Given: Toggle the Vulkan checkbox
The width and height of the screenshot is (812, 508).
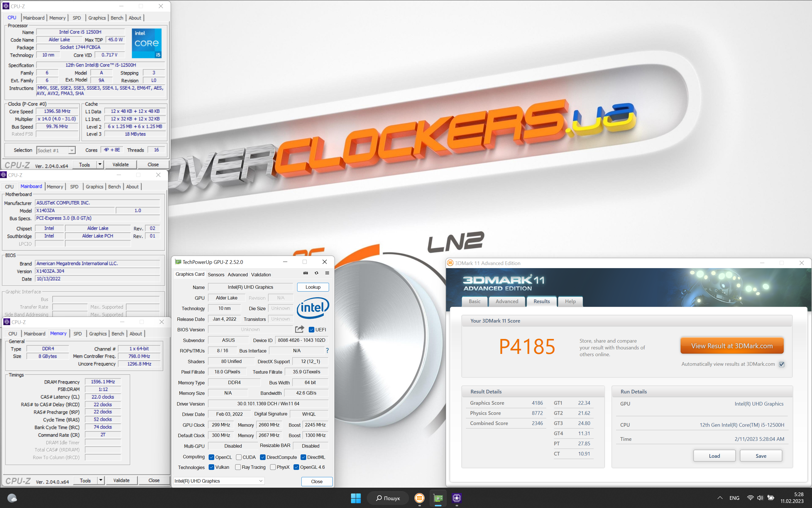Looking at the screenshot, I should (211, 467).
